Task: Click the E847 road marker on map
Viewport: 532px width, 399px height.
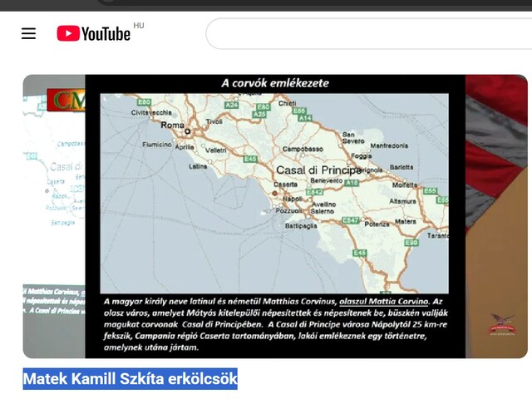Action: (x=352, y=220)
